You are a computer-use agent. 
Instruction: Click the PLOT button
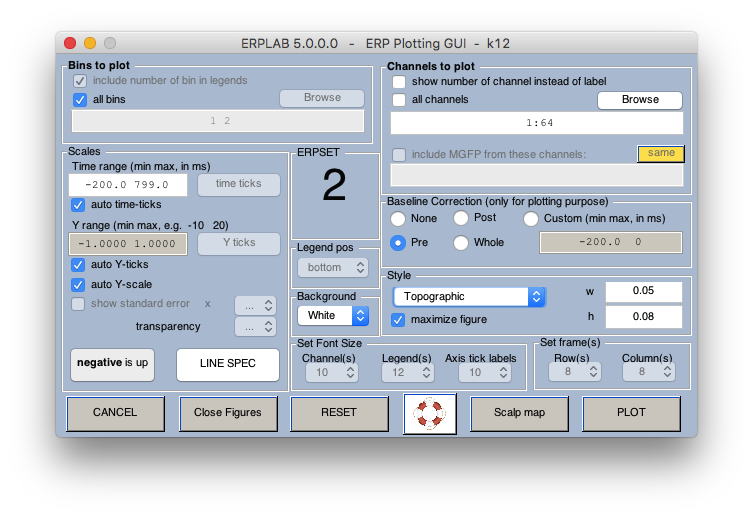631,413
